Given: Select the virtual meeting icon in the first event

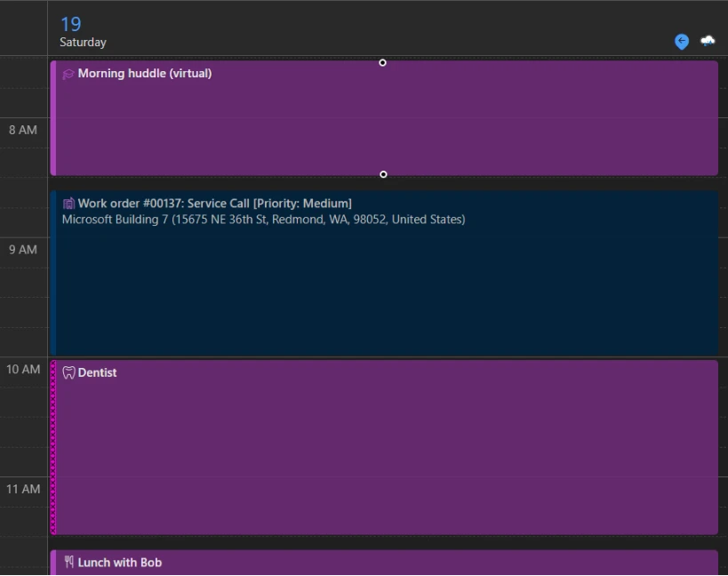Looking at the screenshot, I should tap(69, 73).
